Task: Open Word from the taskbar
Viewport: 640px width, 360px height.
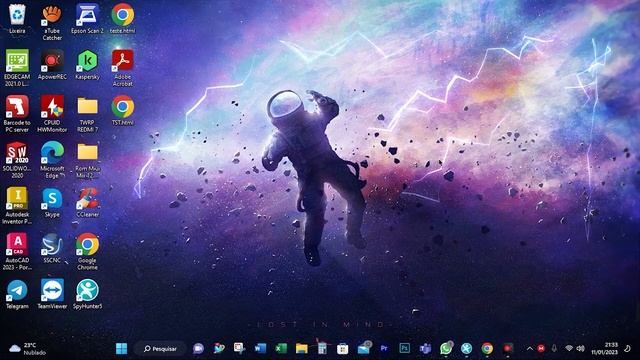Action: tap(260, 348)
